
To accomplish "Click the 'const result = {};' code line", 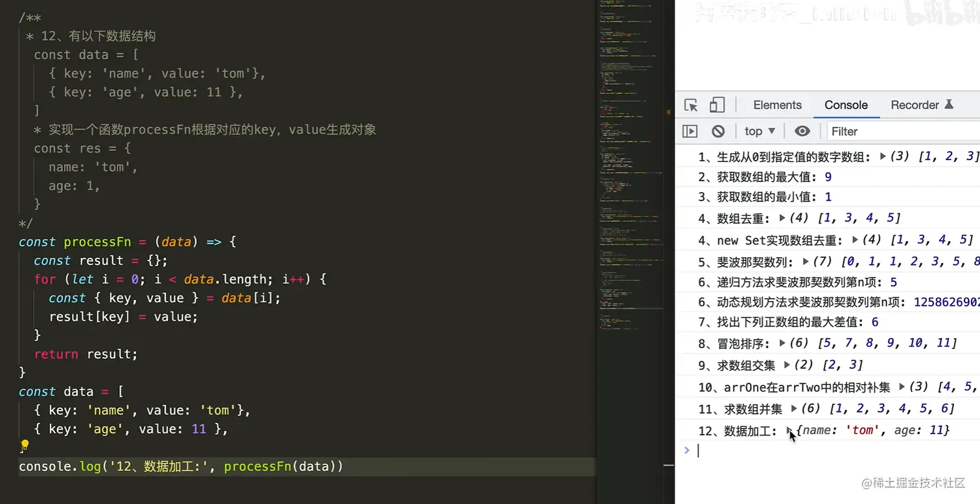I will point(101,260).
